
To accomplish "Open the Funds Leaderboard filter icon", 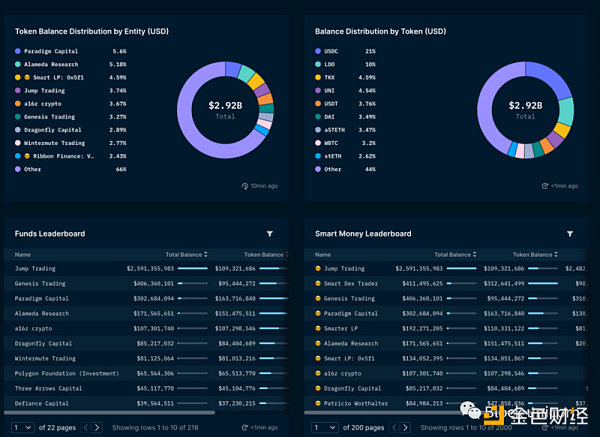I will pos(270,233).
